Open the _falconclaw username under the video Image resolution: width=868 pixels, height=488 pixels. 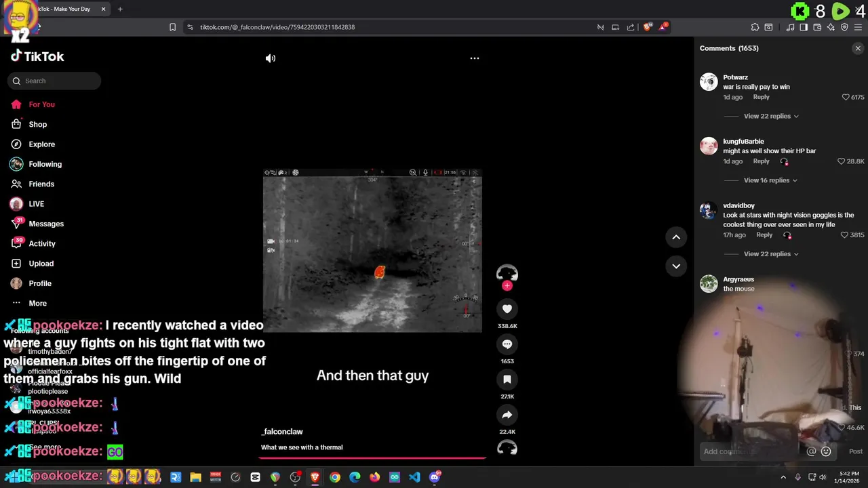pyautogui.click(x=282, y=432)
